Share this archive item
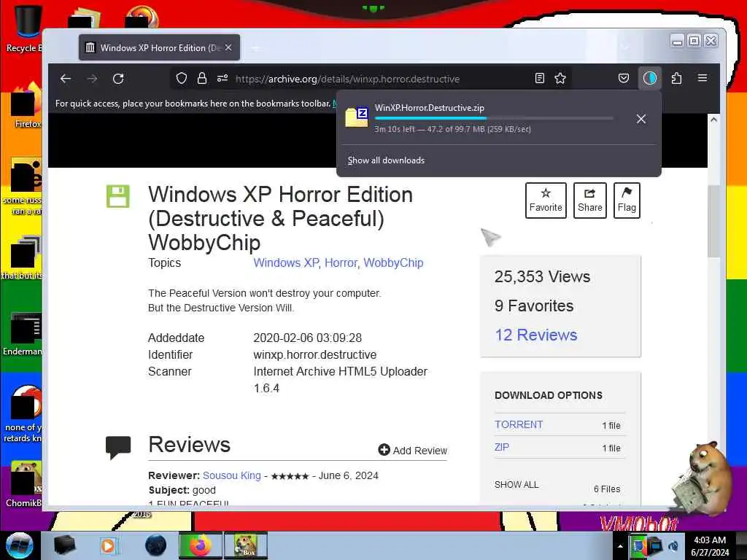This screenshot has height=560, width=747. [589, 201]
